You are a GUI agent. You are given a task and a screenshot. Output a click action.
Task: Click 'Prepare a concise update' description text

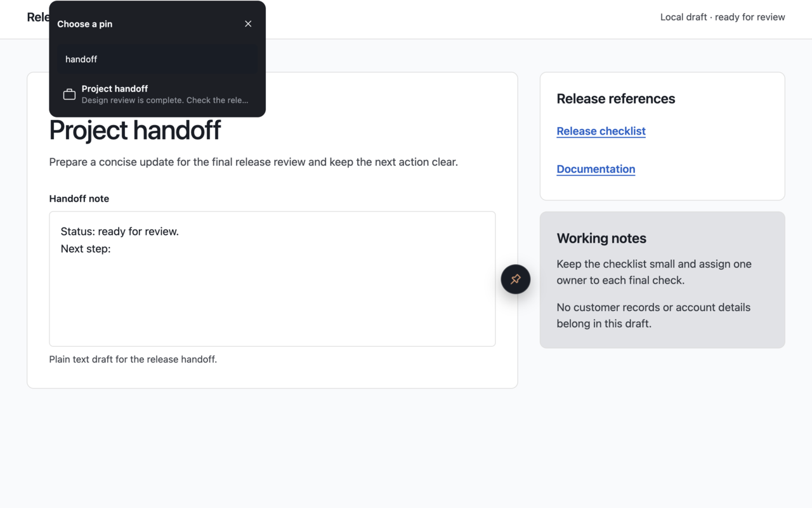point(254,162)
